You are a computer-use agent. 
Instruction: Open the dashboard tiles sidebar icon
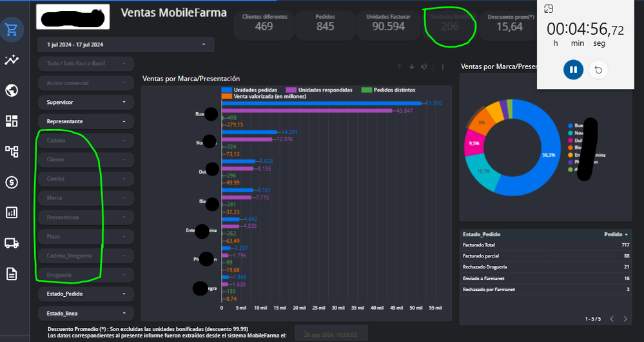12,121
